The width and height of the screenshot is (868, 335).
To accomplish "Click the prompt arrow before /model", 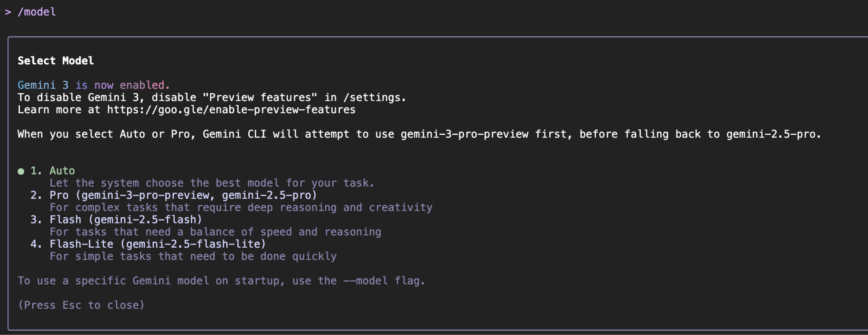I will point(8,12).
